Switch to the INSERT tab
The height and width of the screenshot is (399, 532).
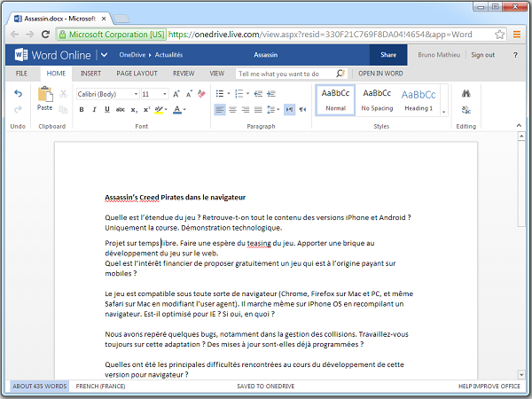point(90,74)
